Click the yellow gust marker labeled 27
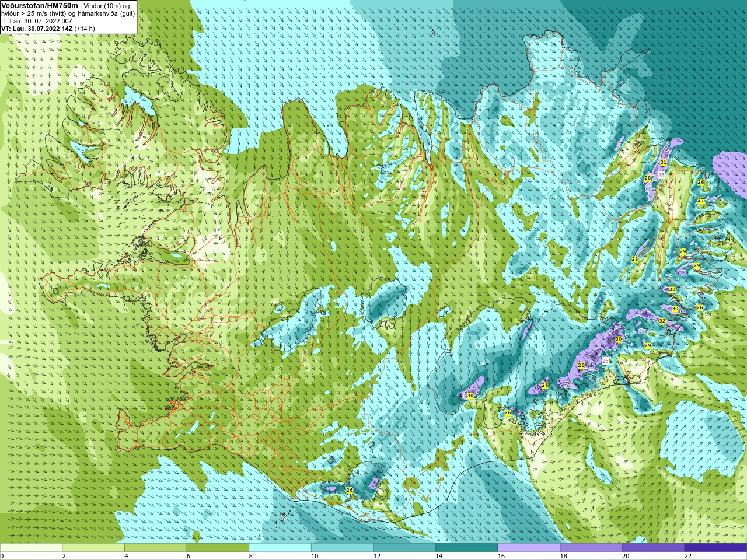The image size is (747, 560). click(x=701, y=200)
